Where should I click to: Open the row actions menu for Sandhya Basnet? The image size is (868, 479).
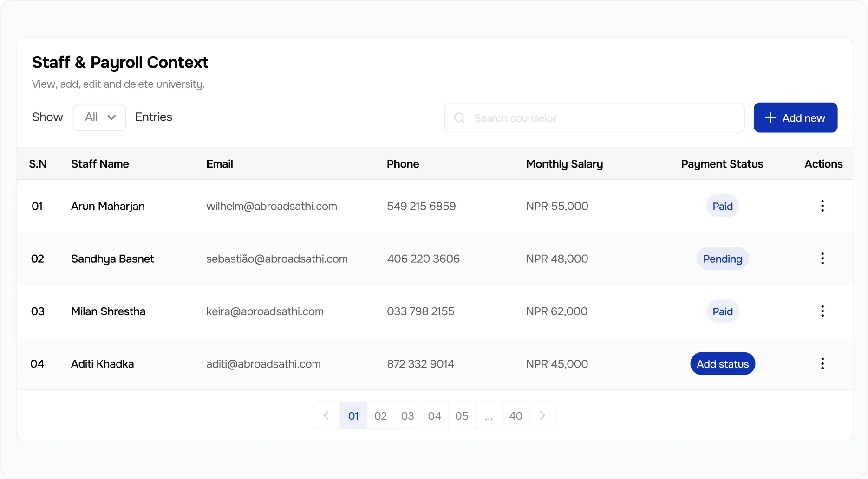click(x=822, y=259)
